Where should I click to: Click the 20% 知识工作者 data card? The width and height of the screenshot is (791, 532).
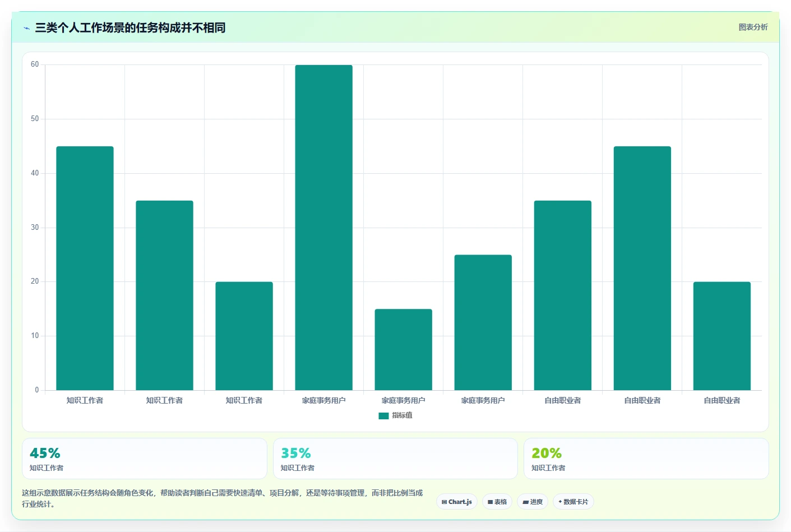646,459
